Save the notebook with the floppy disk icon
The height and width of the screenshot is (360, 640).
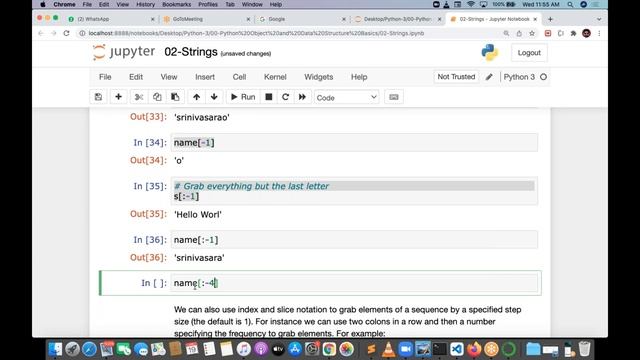tap(98, 97)
